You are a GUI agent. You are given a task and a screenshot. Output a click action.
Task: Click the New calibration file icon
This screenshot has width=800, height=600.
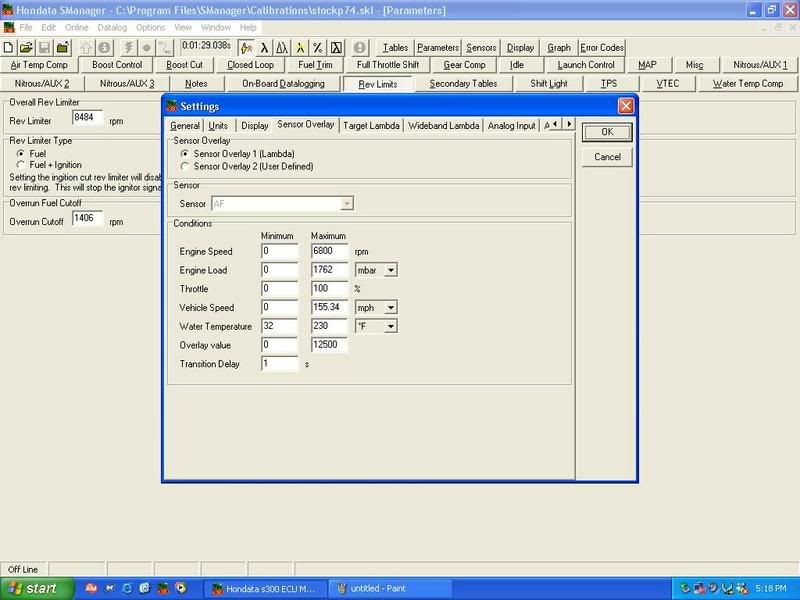10,48
